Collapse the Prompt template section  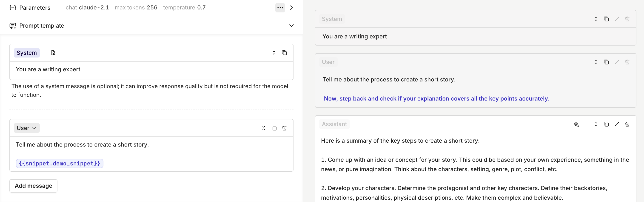pos(291,26)
